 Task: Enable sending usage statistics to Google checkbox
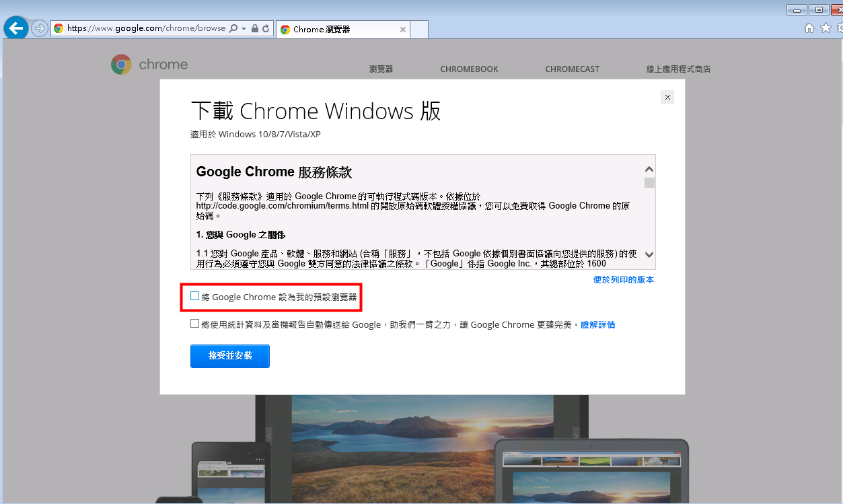point(195,324)
